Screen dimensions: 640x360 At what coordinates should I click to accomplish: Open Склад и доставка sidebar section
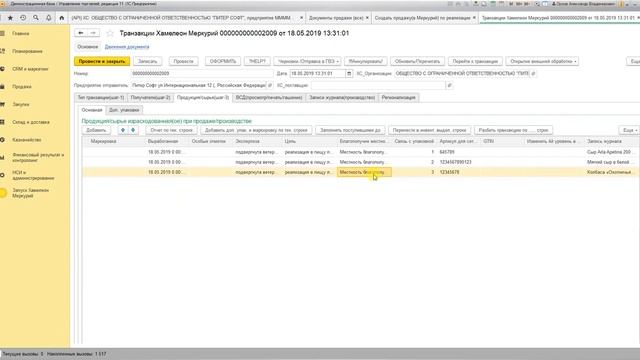(31, 122)
